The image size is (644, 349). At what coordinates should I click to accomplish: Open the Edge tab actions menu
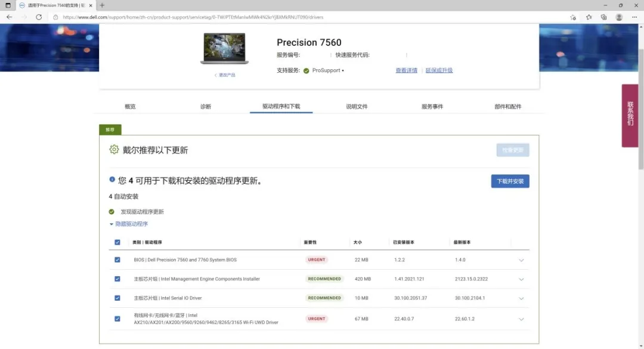8,5
